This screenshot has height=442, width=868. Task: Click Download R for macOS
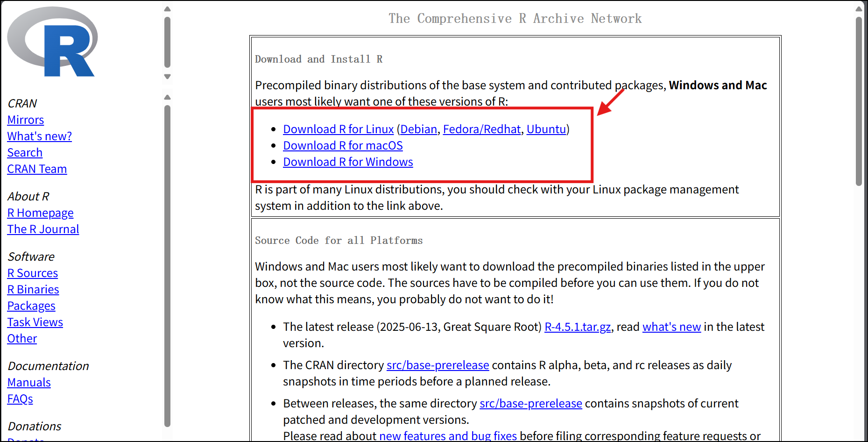coord(343,146)
